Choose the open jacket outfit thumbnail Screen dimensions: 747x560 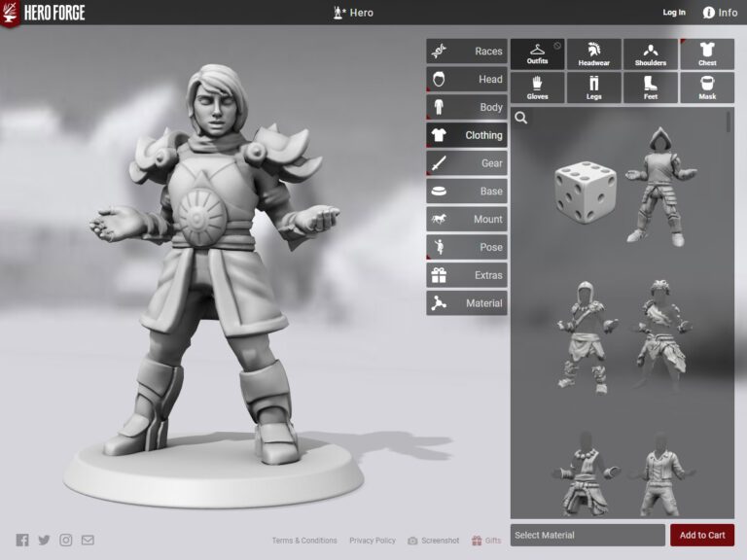(x=660, y=474)
